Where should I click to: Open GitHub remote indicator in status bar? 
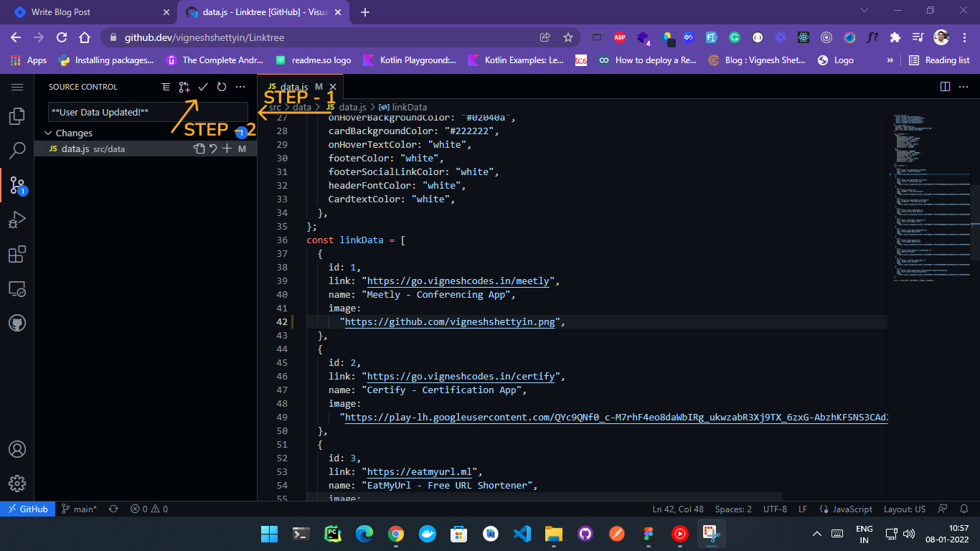tap(27, 509)
